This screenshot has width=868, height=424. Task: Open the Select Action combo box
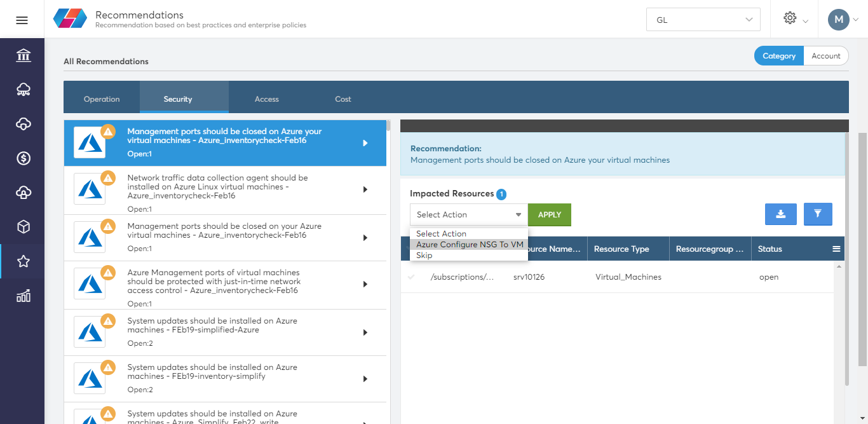point(469,215)
